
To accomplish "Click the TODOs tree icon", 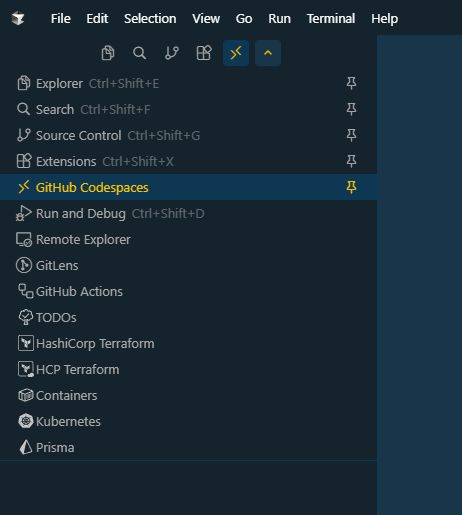I will coord(25,317).
